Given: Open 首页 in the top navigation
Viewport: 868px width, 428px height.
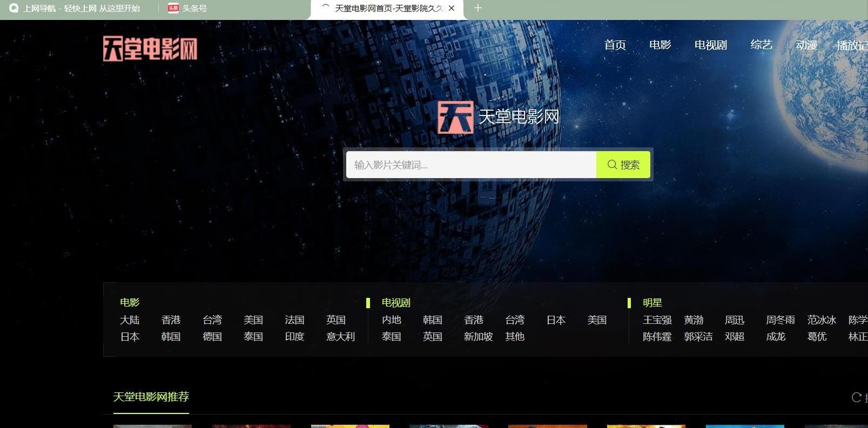Looking at the screenshot, I should (x=615, y=45).
